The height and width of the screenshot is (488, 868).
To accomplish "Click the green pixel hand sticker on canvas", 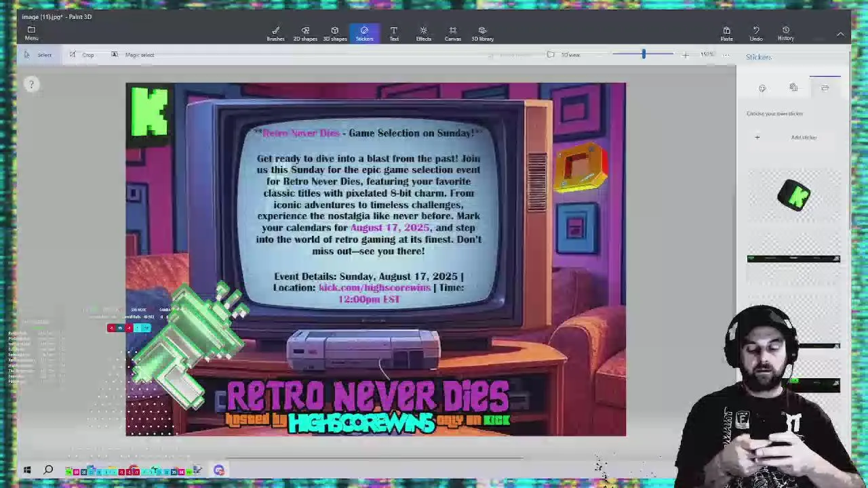I will tap(192, 346).
